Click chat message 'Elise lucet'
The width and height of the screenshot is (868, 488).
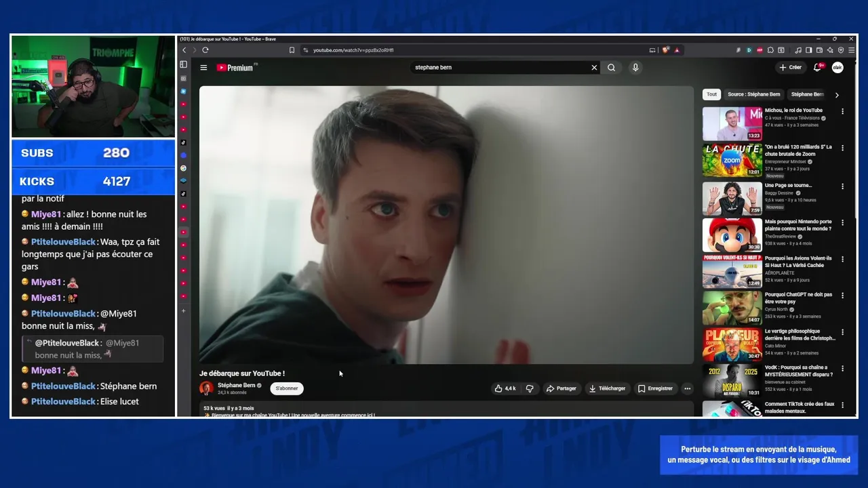(x=119, y=402)
